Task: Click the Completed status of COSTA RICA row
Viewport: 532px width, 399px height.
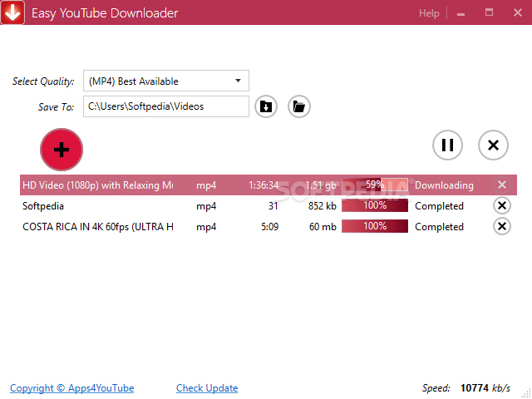Action: point(439,227)
